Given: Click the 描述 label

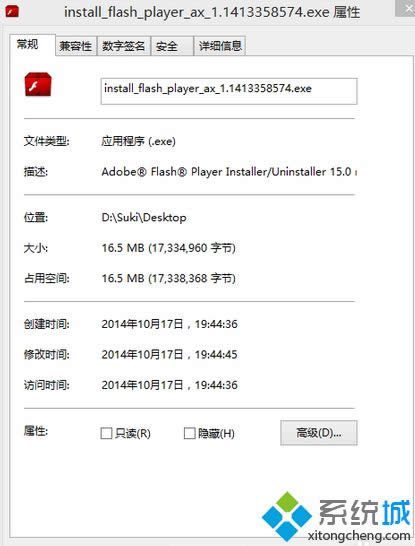Looking at the screenshot, I should (36, 172).
